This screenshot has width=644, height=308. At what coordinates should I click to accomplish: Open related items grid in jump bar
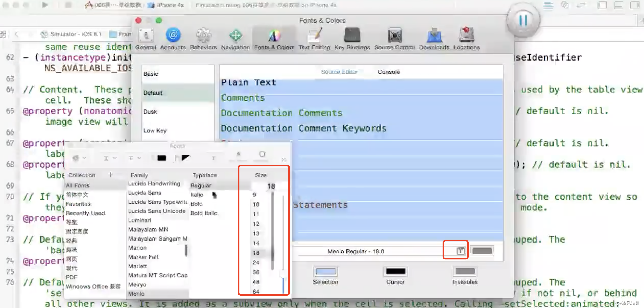[3, 34]
